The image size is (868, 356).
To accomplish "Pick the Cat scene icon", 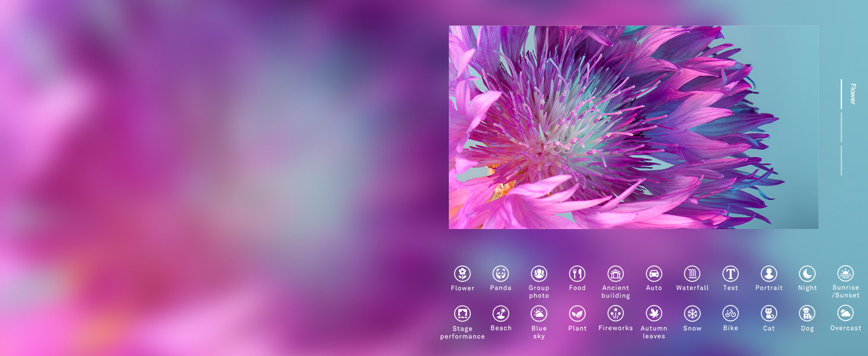I will pos(769,314).
